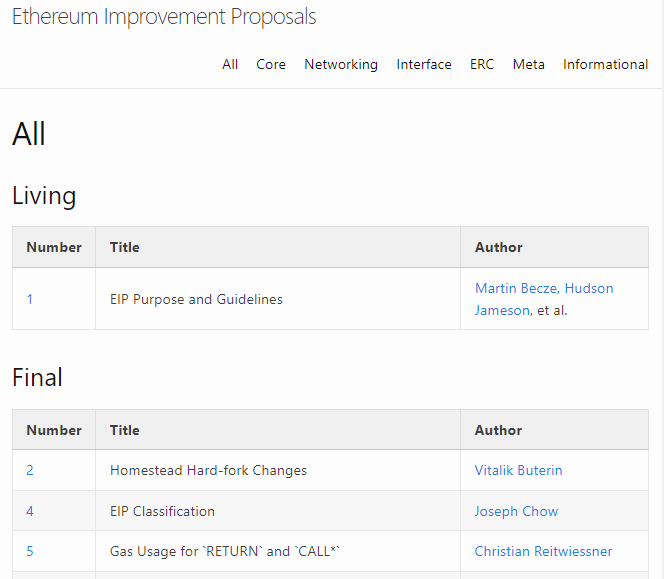Select the Meta category
This screenshot has height=579, width=664.
tap(529, 64)
